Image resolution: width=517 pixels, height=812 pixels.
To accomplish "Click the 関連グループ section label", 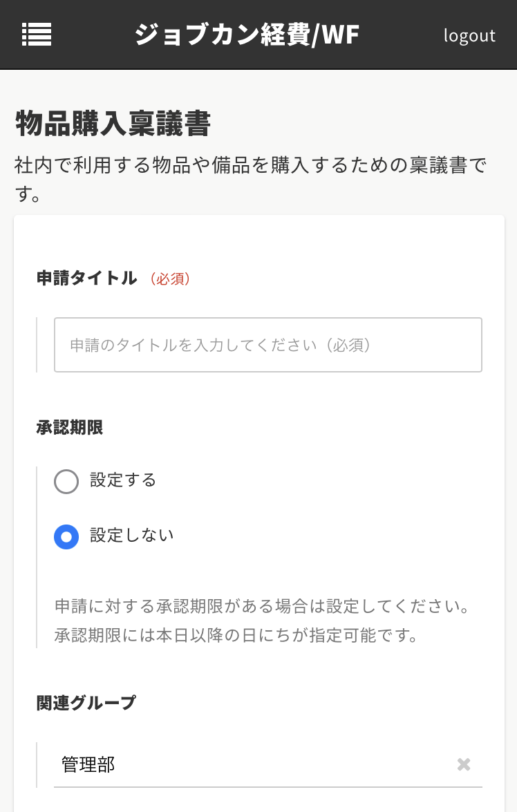I will point(86,703).
